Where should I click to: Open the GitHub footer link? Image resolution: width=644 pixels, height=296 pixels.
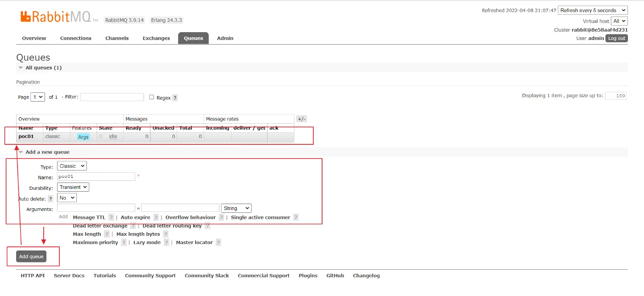[x=335, y=276]
